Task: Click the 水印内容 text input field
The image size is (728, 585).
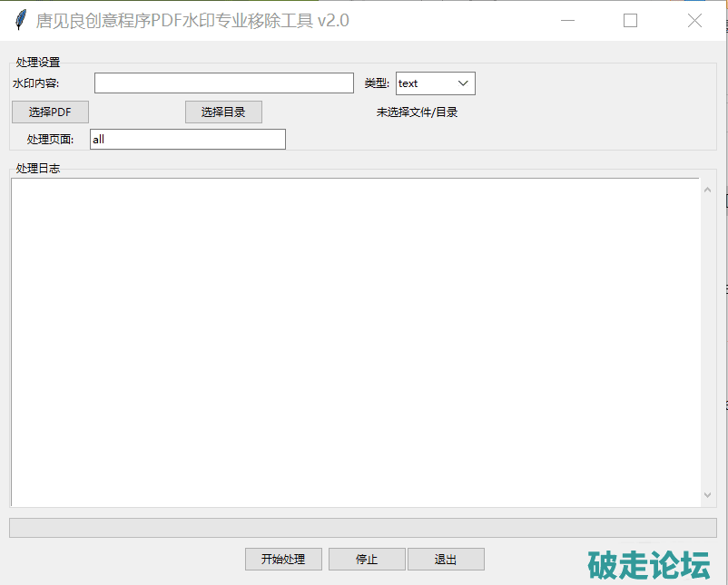Action: point(223,83)
